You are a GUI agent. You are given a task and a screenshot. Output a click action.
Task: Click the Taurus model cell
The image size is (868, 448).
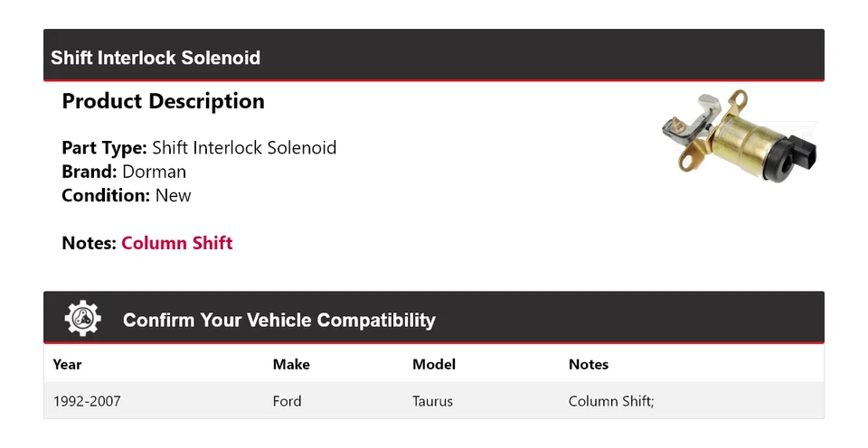tap(433, 401)
